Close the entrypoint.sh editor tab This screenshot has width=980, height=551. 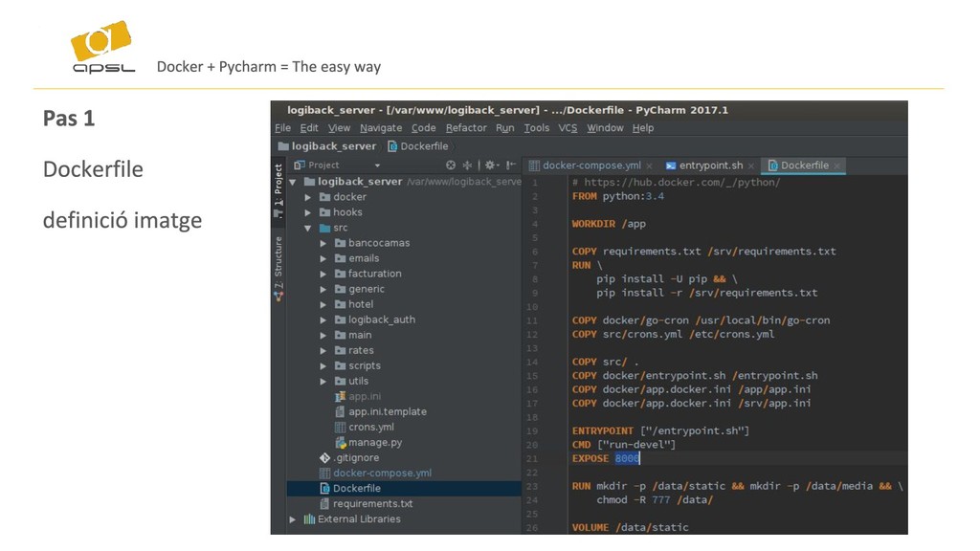click(x=750, y=165)
